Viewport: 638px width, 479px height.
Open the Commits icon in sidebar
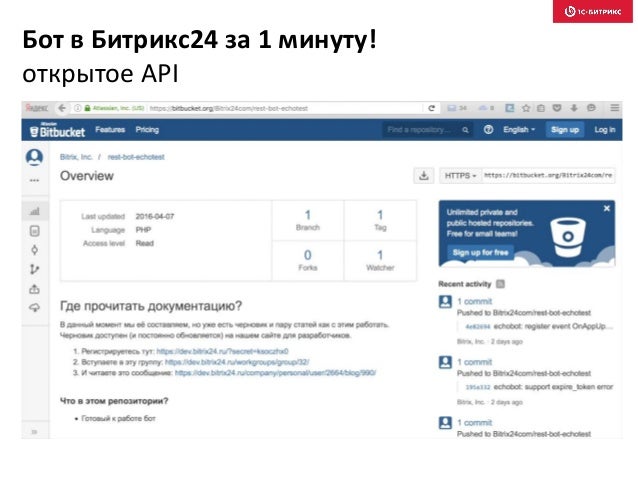coord(35,250)
